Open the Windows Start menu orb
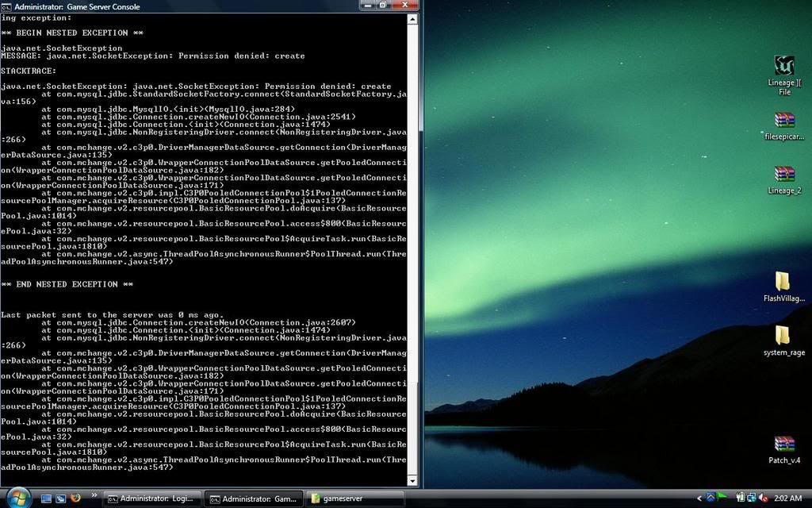This screenshot has width=812, height=508. tap(17, 498)
